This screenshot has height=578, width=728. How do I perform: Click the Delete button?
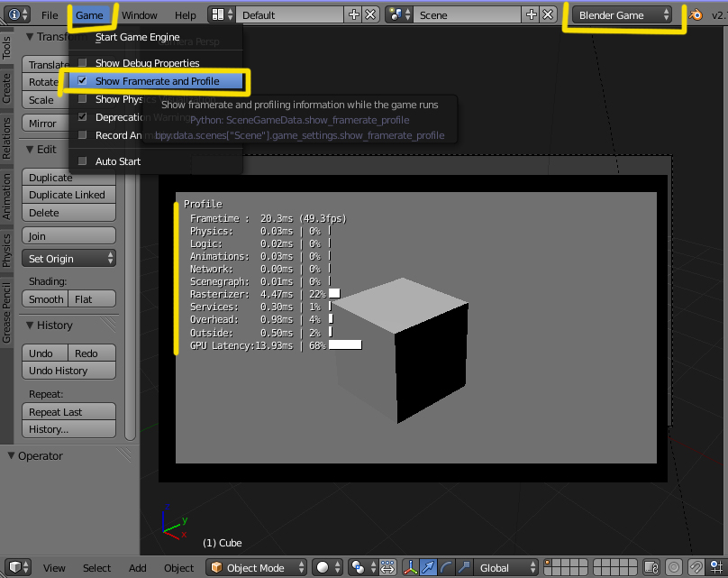click(x=68, y=212)
